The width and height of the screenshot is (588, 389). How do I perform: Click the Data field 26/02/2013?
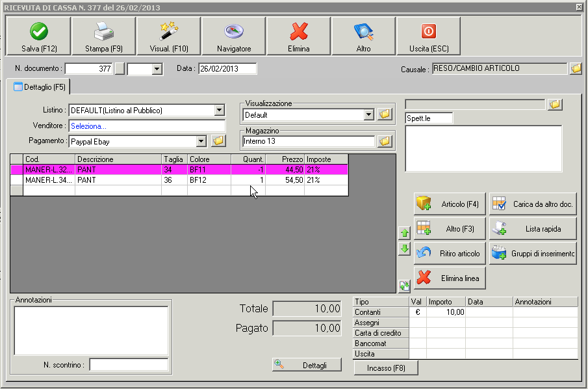tap(227, 69)
